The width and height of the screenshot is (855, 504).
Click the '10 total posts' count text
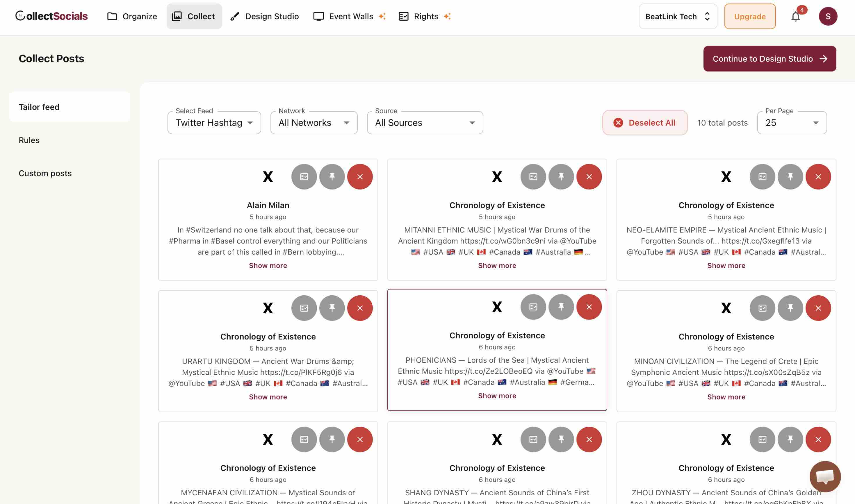click(722, 123)
